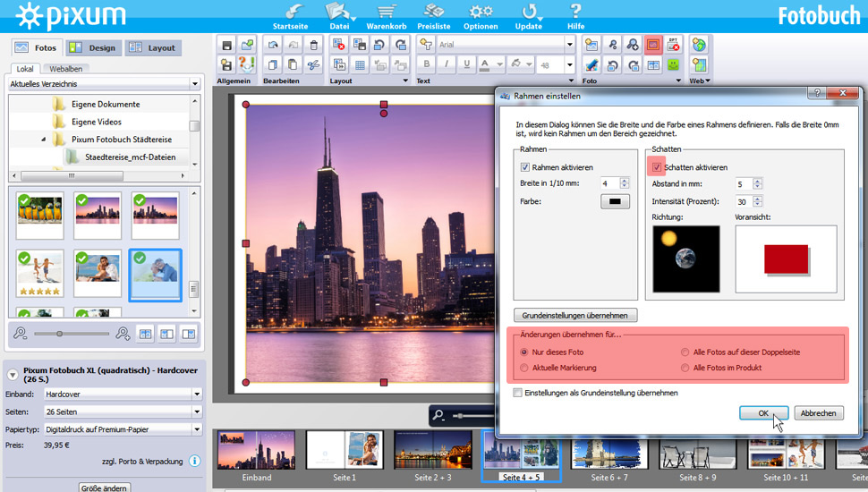Open the Webalben tab
Screen dimensions: 868x492
pyautogui.click(x=66, y=69)
